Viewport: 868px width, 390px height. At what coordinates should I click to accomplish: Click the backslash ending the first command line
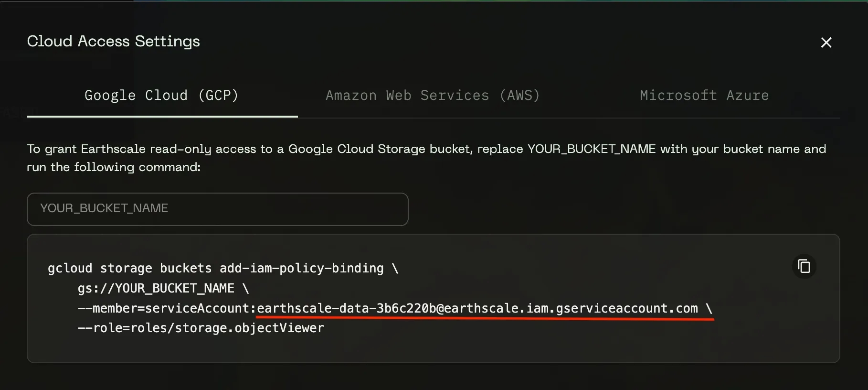(395, 269)
